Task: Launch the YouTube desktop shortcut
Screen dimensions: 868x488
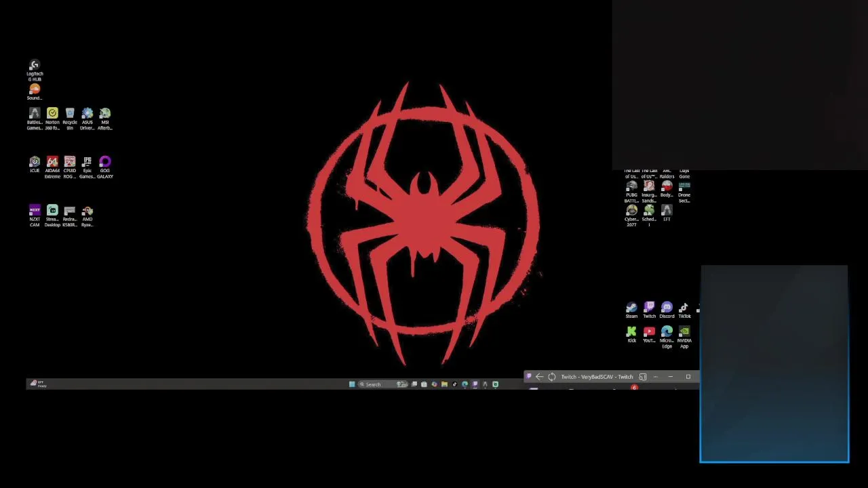Action: click(x=649, y=335)
